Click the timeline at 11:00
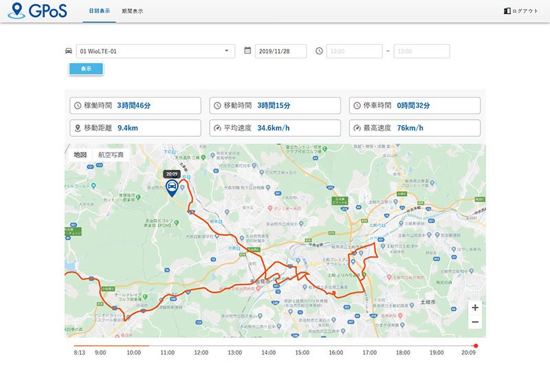Image resolution: width=550 pixels, height=392 pixels. pos(167,353)
